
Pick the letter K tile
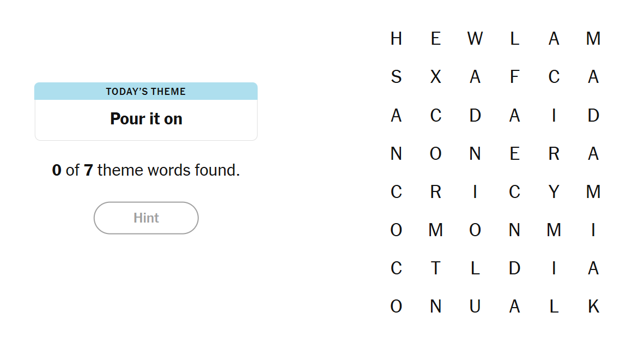(593, 307)
